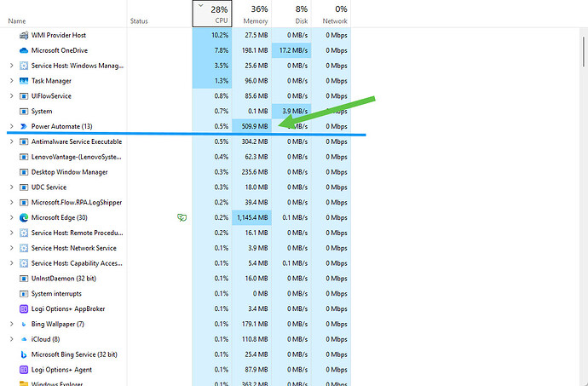Image resolution: width=588 pixels, height=386 pixels.
Task: Expand the Service Host: Windows Manag... group
Action: click(11, 66)
